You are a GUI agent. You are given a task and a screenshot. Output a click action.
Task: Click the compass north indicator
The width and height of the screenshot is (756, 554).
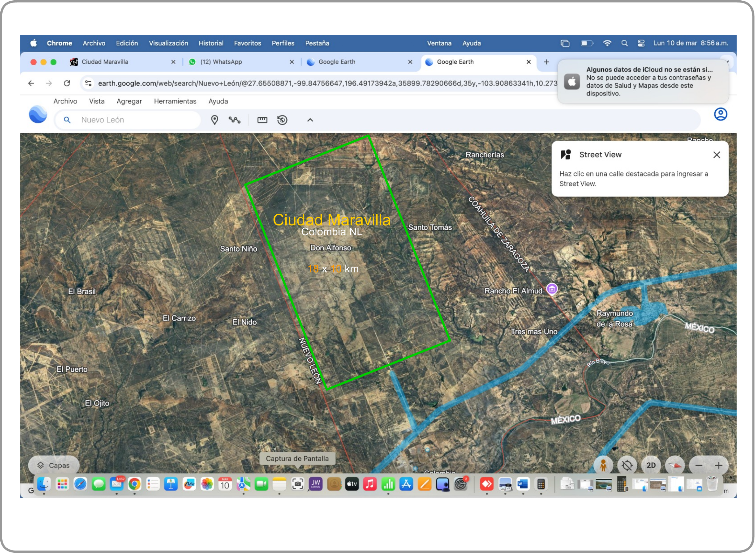pos(675,466)
